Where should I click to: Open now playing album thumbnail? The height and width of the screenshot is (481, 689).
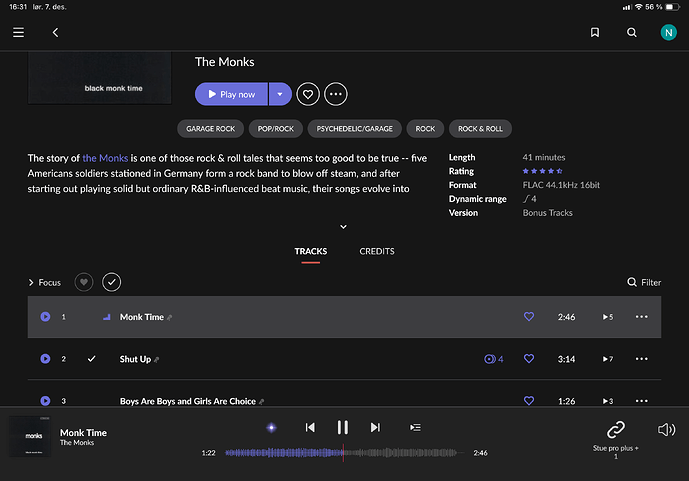coord(30,437)
